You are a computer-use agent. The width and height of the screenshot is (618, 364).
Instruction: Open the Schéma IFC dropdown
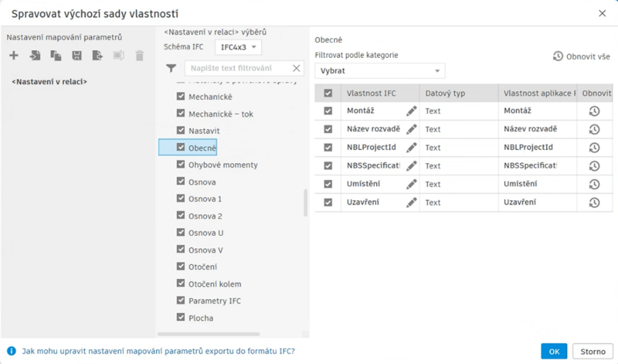coord(238,46)
